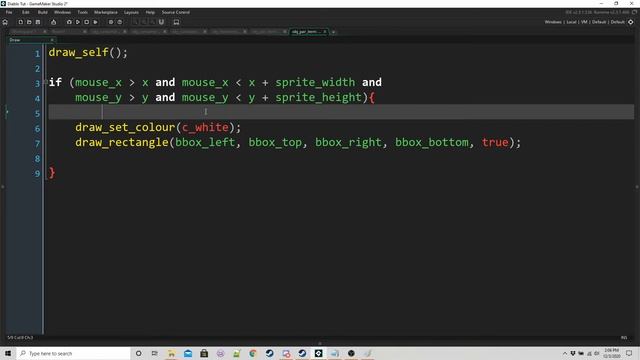Viewport: 640px width, 360px height.
Task: Open Game Options toolbar icon
Action: (x=111, y=22)
